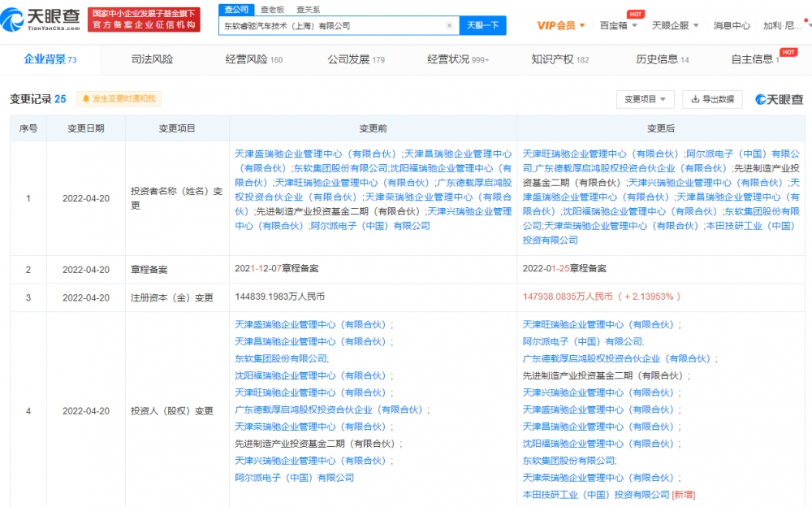Click the 变更日期 column header
The height and width of the screenshot is (507, 812).
point(86,128)
